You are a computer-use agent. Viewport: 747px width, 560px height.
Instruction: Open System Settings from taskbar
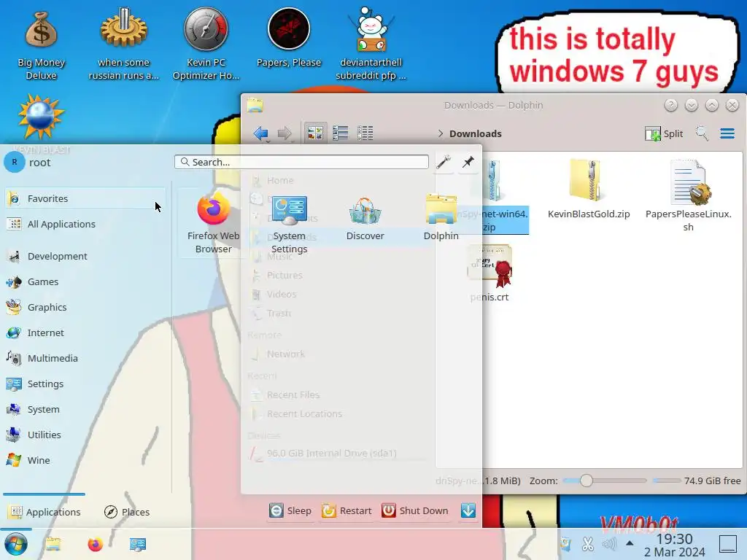point(138,544)
